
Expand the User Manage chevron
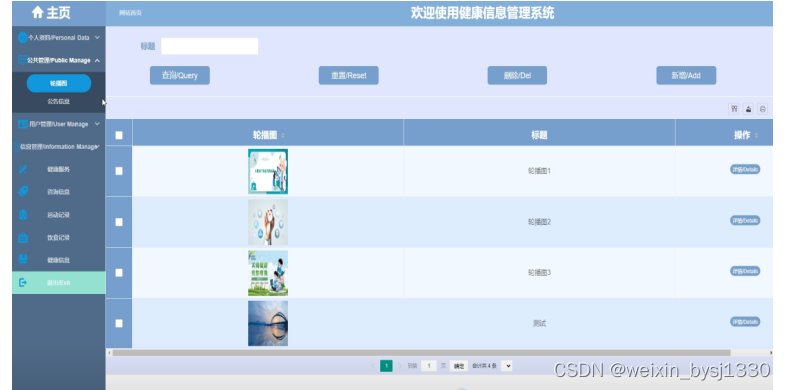point(97,124)
